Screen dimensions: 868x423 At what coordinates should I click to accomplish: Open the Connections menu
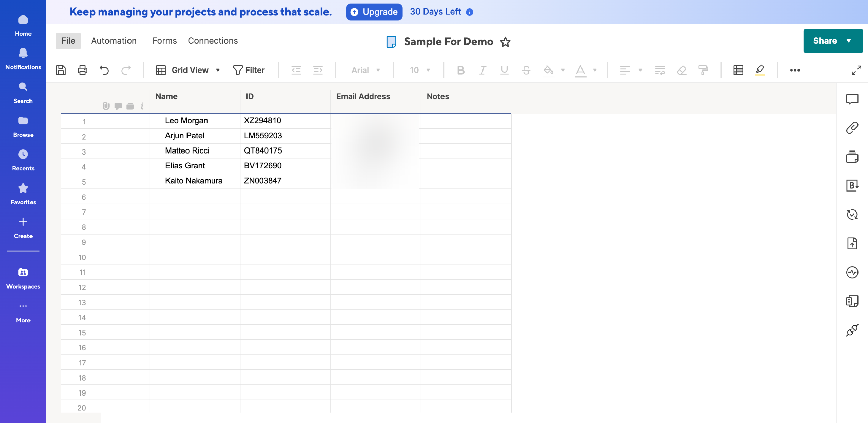(213, 41)
